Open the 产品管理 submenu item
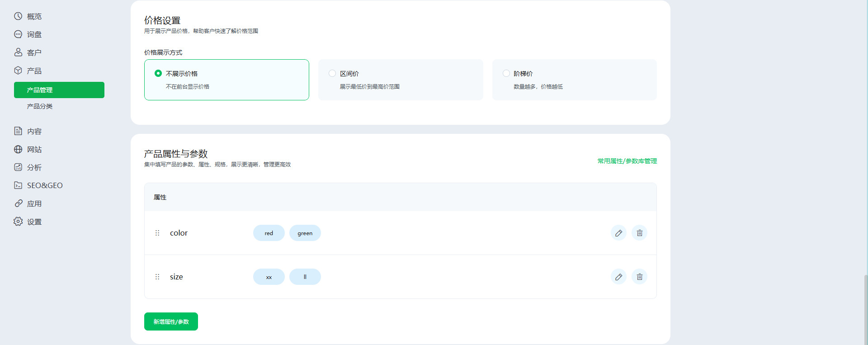The image size is (868, 345). [x=59, y=90]
